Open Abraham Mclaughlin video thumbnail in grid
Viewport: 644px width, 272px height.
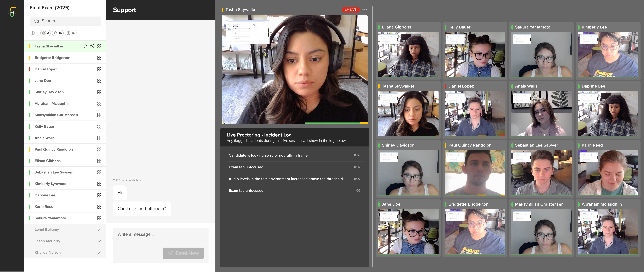pyautogui.click(x=608, y=232)
